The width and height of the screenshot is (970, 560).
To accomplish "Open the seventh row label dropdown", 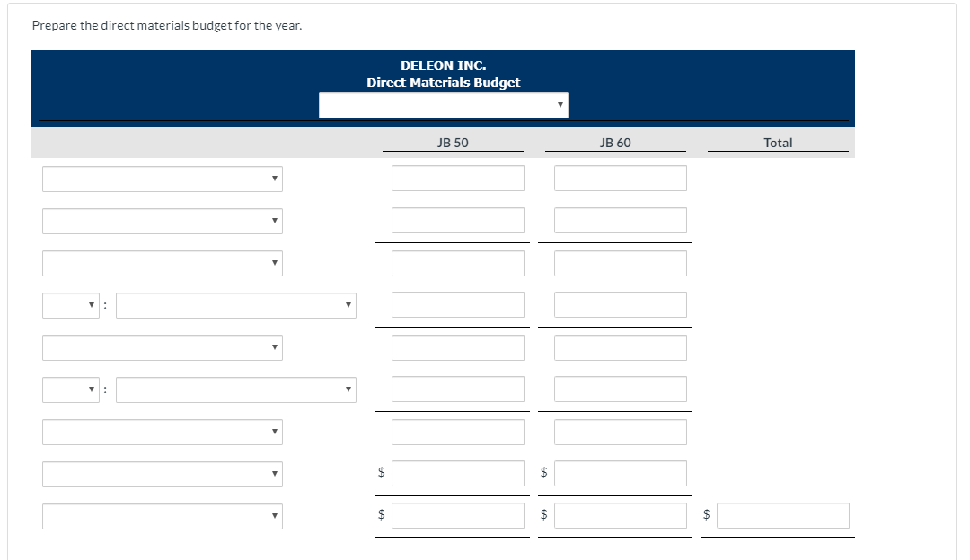I will pyautogui.click(x=162, y=432).
